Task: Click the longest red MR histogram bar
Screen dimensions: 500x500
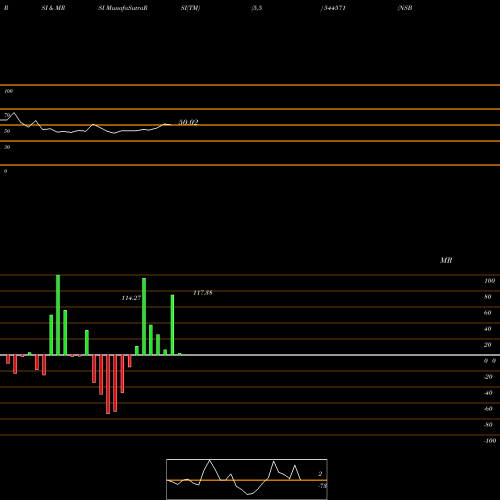Action: 108,384
